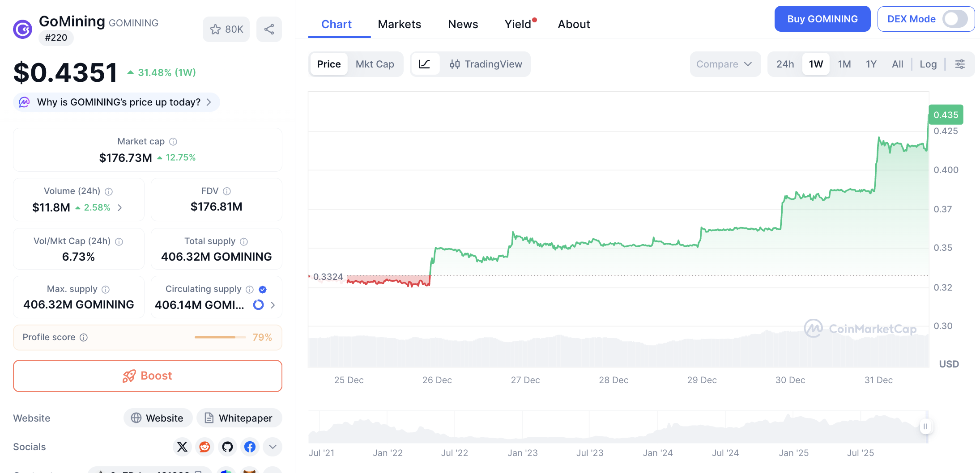
Task: Expand more socials chevron
Action: click(273, 447)
